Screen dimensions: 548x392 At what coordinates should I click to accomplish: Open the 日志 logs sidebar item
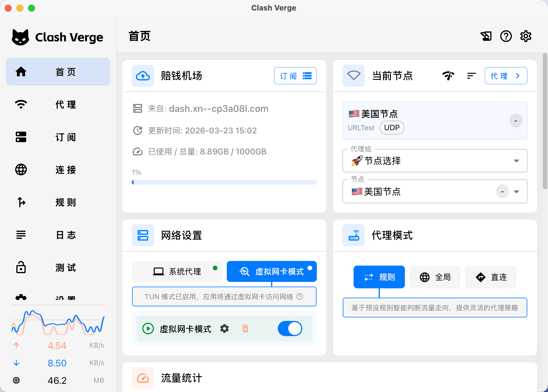[58, 235]
